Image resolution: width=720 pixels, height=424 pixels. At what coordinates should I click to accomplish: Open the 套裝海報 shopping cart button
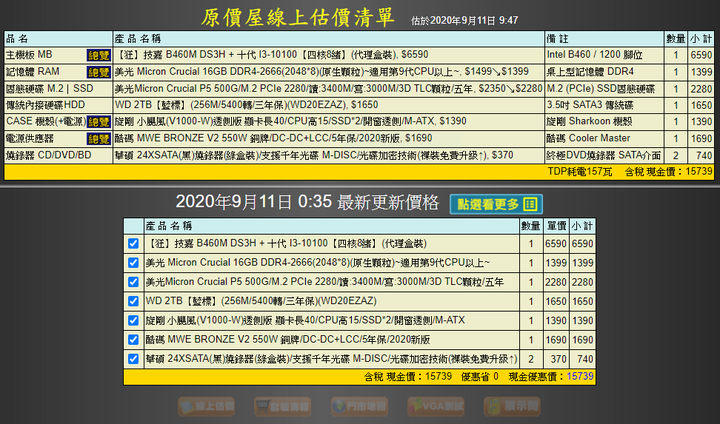pyautogui.click(x=283, y=407)
